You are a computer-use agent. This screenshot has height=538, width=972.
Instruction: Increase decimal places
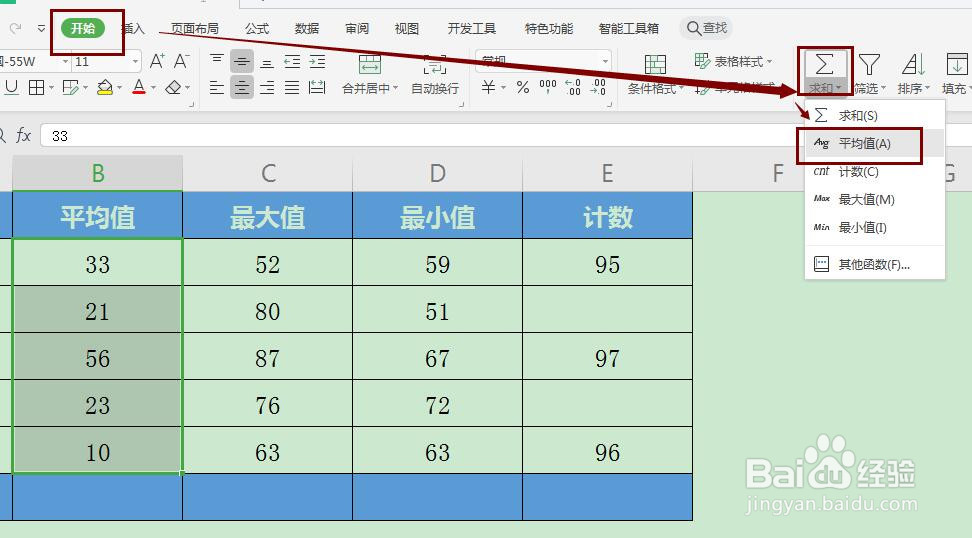tap(573, 87)
